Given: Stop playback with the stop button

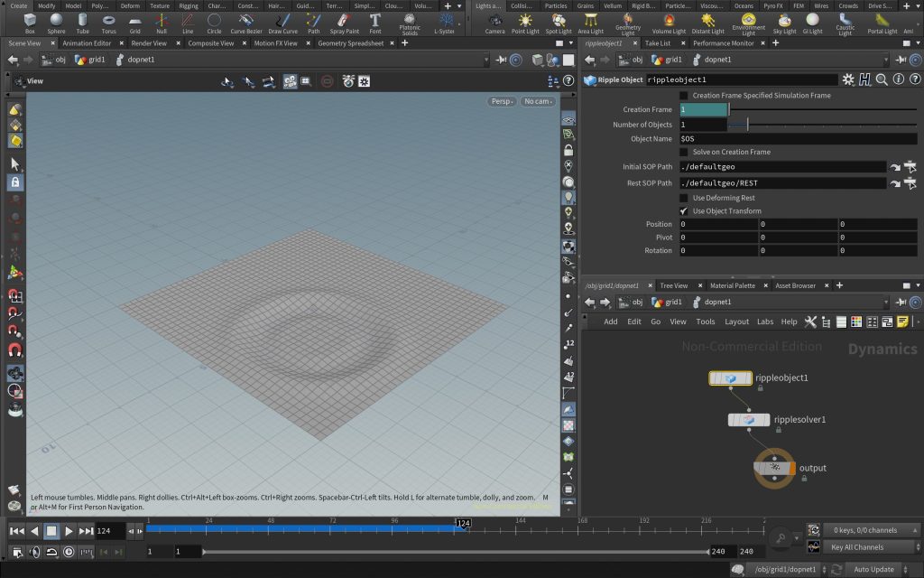Looking at the screenshot, I should (51, 531).
